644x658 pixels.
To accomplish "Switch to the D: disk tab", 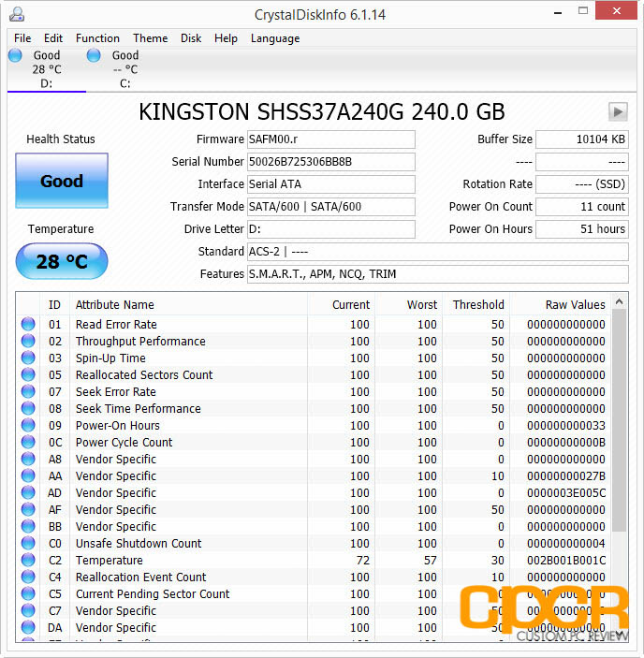I will (x=47, y=69).
